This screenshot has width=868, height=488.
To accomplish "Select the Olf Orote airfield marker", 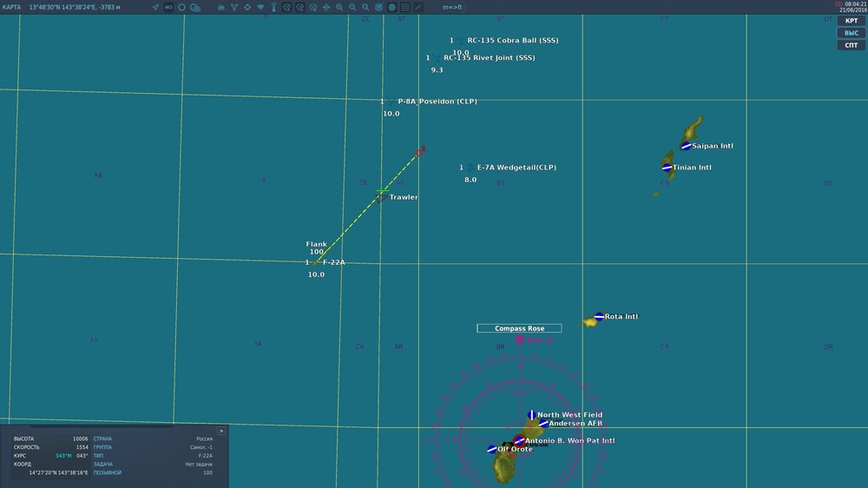I will pos(491,449).
